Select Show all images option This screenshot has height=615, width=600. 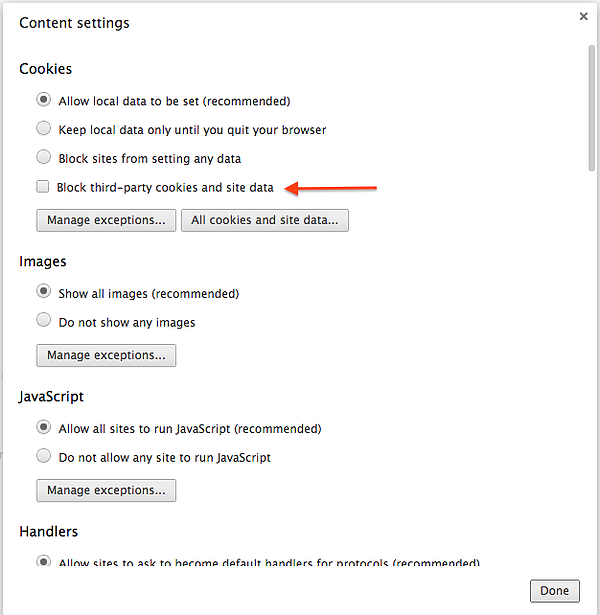coord(43,293)
